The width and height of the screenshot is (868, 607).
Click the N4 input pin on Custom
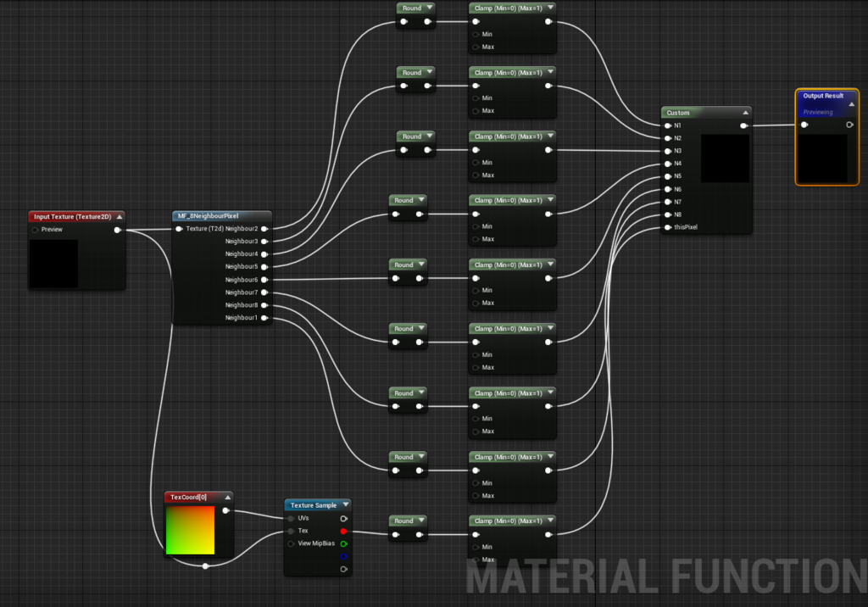coord(668,164)
